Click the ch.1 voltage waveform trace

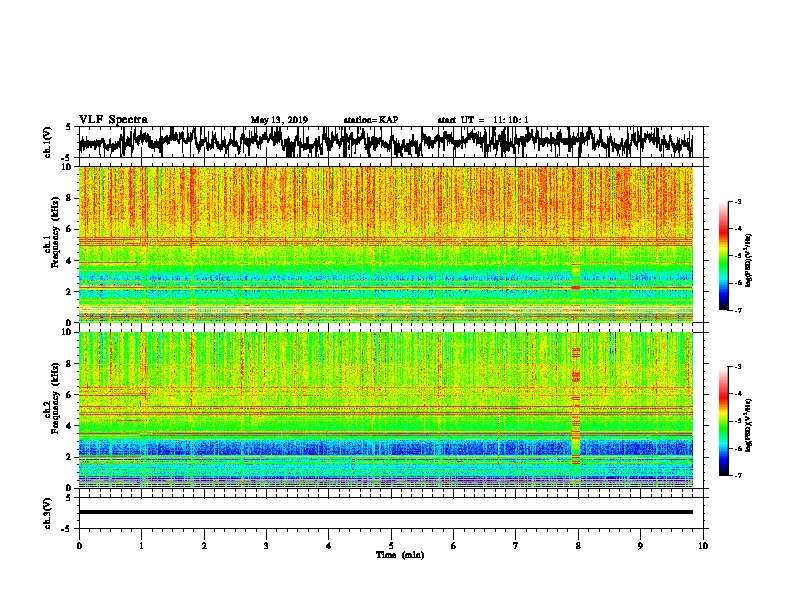[x=385, y=142]
